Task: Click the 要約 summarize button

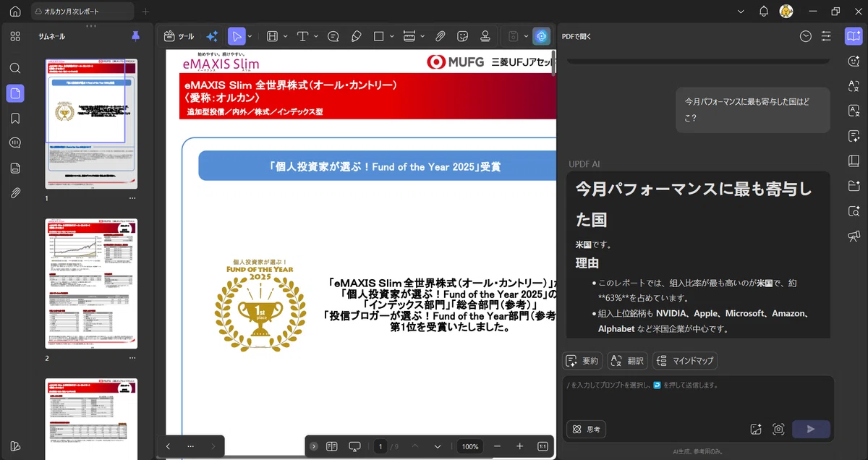Action: (x=582, y=361)
